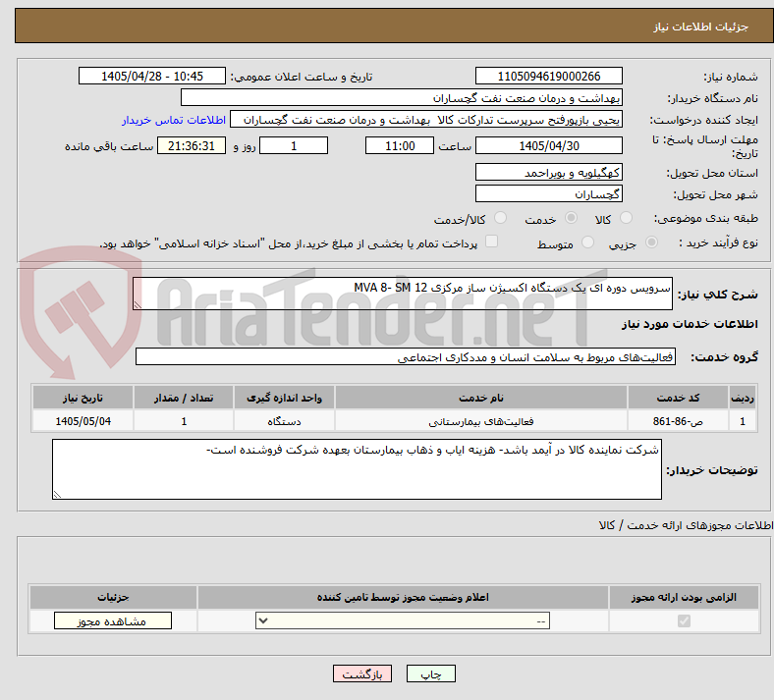Toggle Islamic treasury documents payment checkbox
The image size is (774, 700).
click(x=492, y=242)
